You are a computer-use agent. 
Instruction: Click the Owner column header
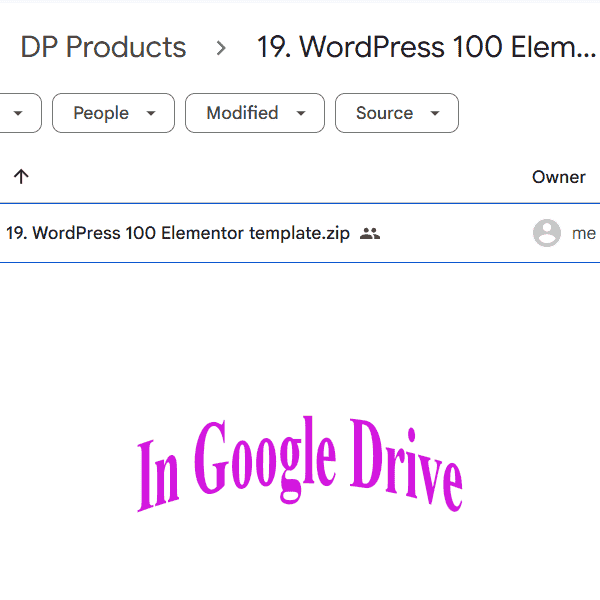[x=559, y=177]
